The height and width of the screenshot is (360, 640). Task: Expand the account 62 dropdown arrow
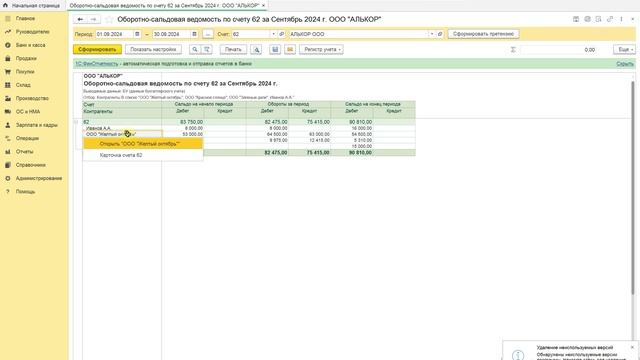(x=273, y=34)
